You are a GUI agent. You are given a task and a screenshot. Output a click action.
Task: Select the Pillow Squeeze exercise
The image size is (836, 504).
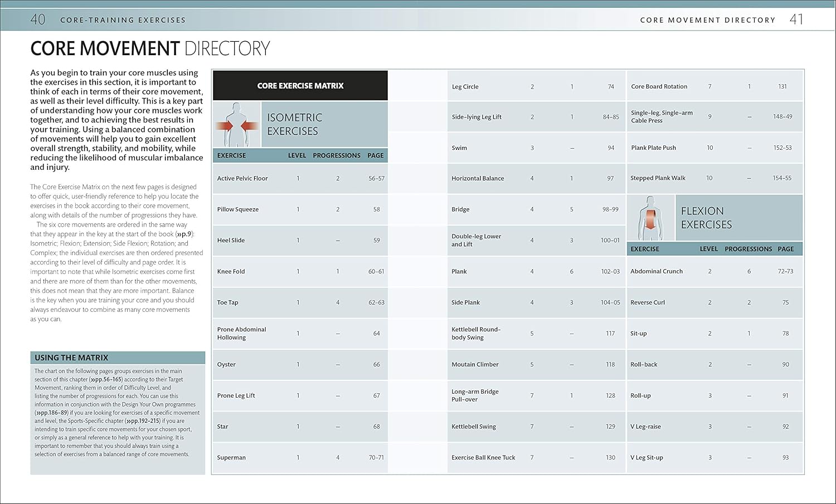[x=238, y=209]
